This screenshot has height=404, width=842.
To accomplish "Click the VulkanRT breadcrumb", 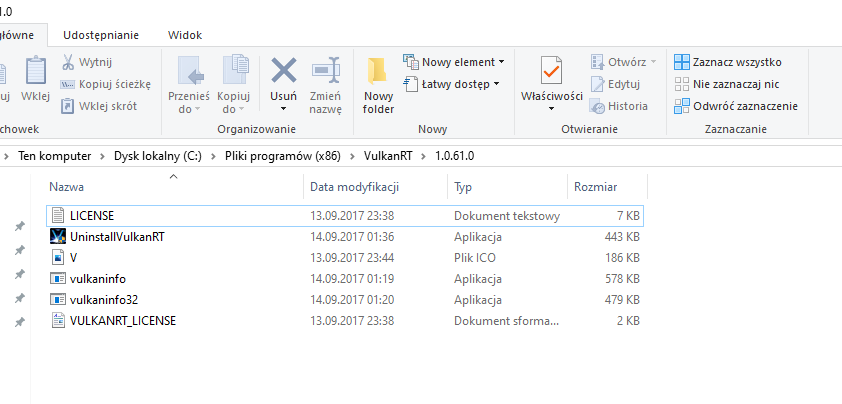I will click(388, 156).
